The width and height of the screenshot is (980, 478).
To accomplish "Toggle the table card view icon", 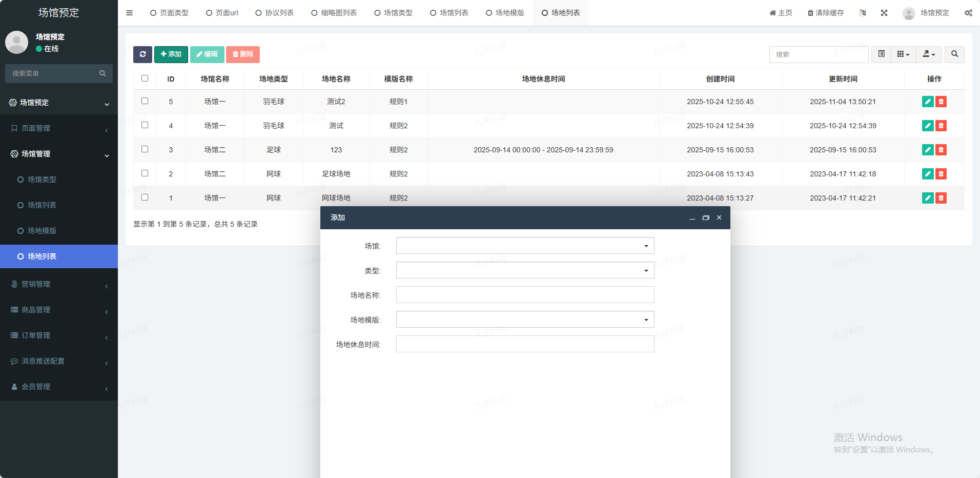I will coord(881,54).
